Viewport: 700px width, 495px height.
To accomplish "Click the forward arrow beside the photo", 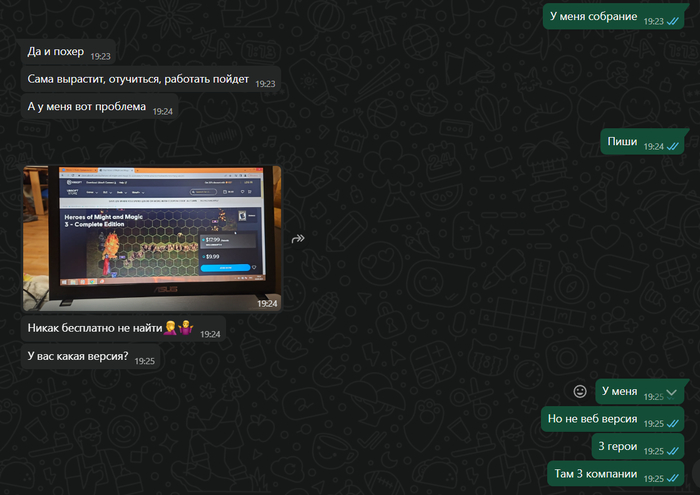I will click(x=297, y=239).
